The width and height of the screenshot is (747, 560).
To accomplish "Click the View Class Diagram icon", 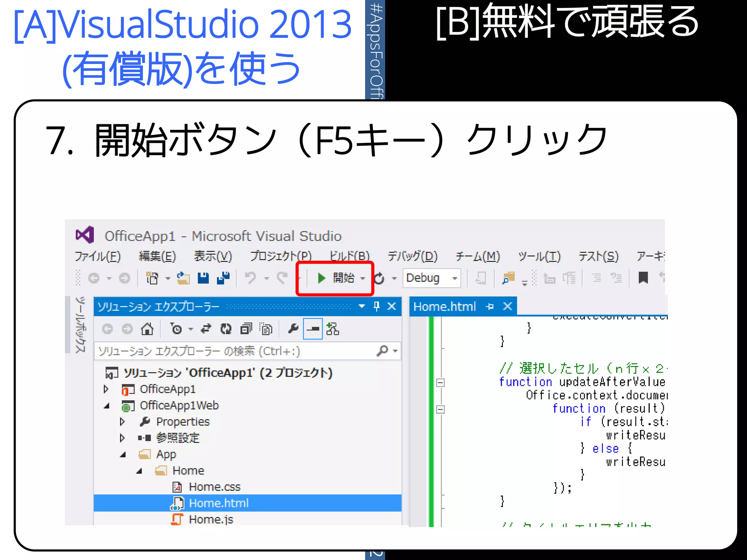I will pyautogui.click(x=332, y=329).
